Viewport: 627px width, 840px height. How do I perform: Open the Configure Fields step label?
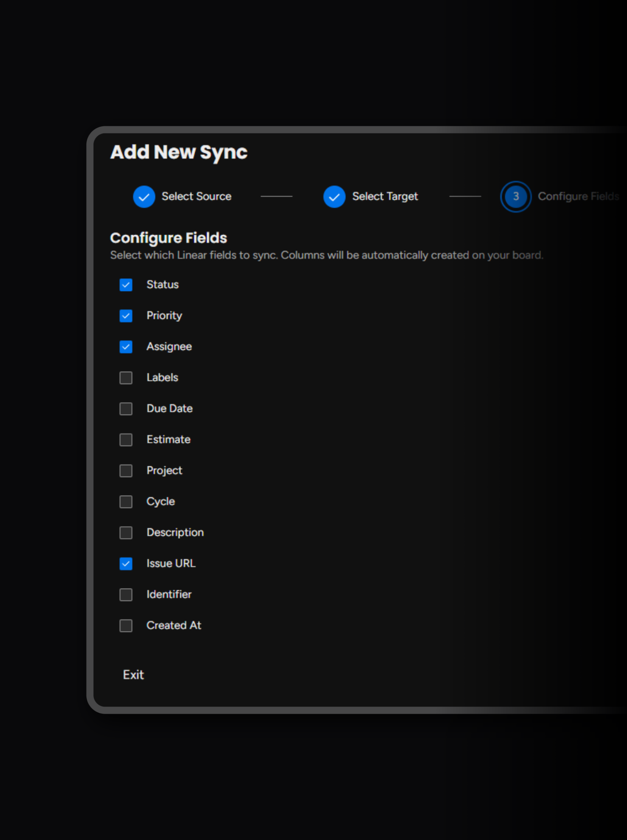(x=579, y=196)
